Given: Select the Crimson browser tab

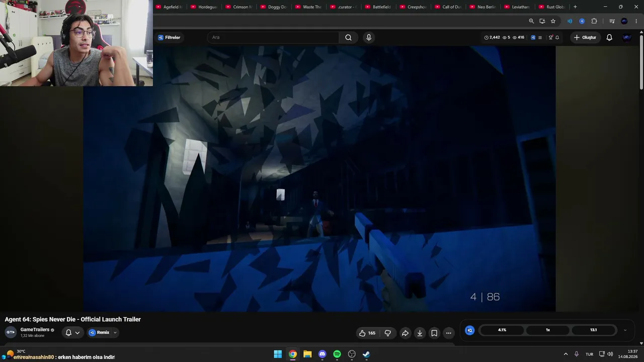Looking at the screenshot, I should click(239, 7).
